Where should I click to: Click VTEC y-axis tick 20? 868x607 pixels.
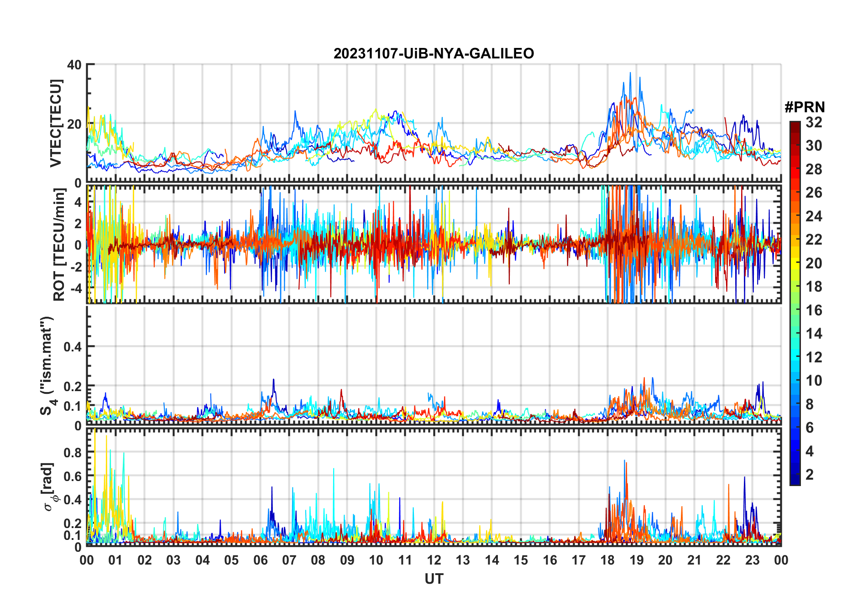[74, 124]
